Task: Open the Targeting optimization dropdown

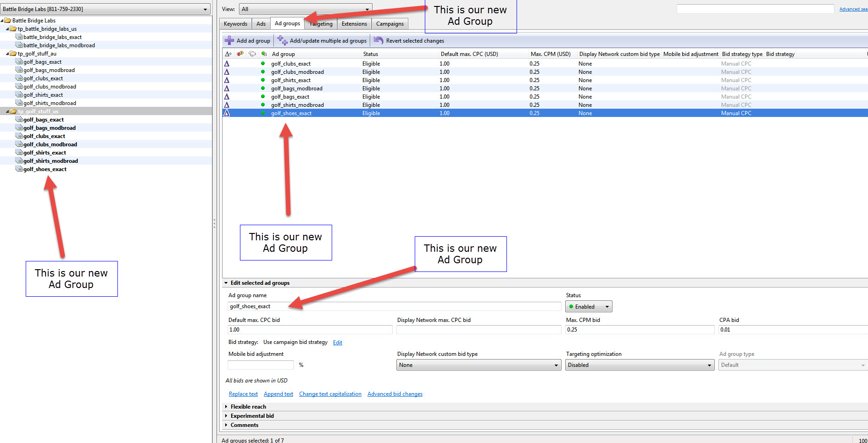Action: pos(640,365)
